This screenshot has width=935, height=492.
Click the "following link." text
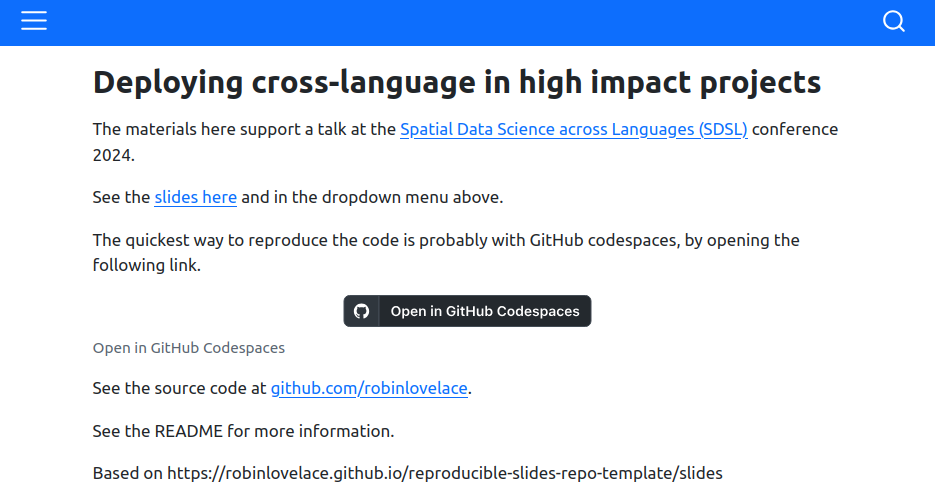[147, 265]
